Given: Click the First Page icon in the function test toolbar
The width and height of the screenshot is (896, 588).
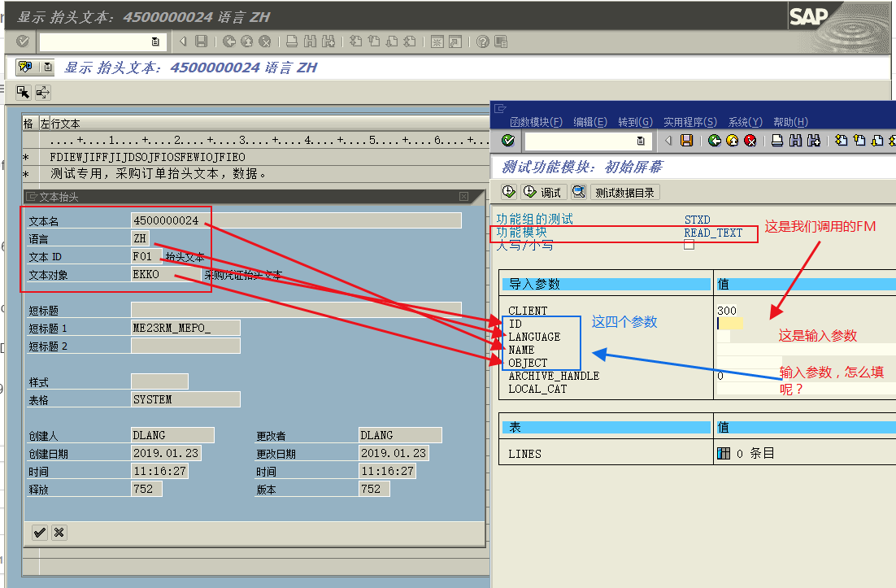Looking at the screenshot, I should pos(842,141).
